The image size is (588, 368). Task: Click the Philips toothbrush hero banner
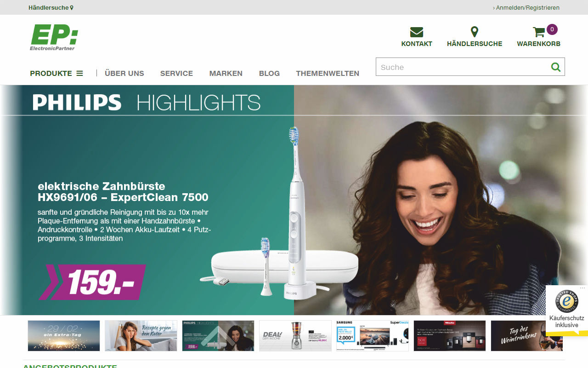tap(294, 200)
